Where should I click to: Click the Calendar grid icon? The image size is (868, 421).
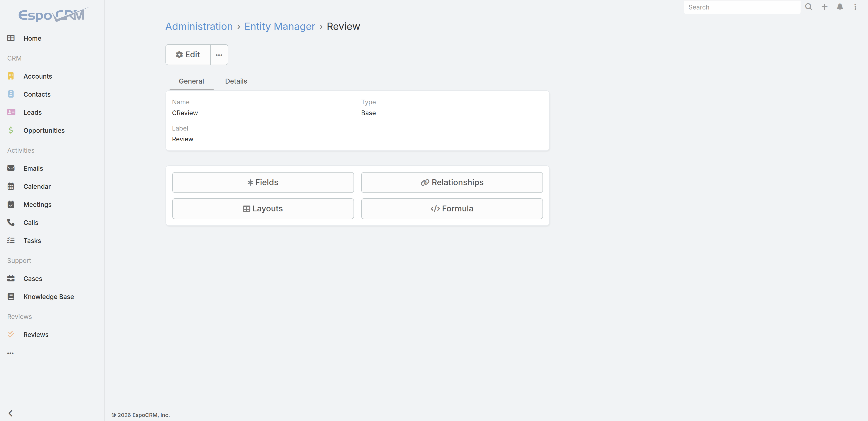(x=11, y=186)
